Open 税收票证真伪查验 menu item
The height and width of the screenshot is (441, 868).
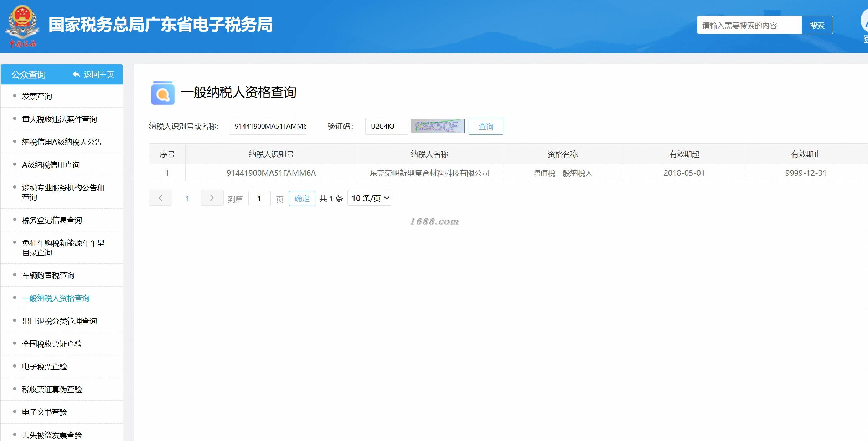pyautogui.click(x=52, y=389)
